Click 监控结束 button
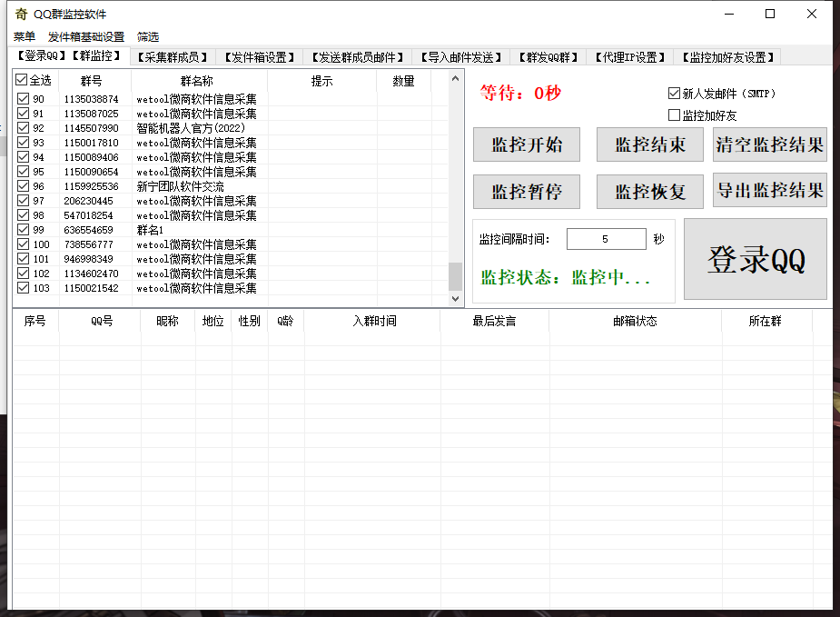 point(650,144)
